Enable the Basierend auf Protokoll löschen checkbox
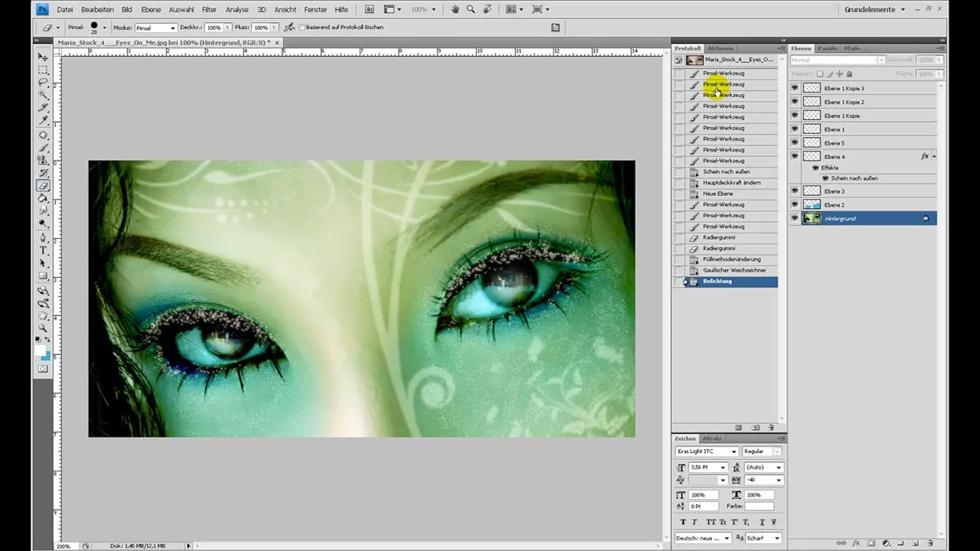 coord(301,27)
